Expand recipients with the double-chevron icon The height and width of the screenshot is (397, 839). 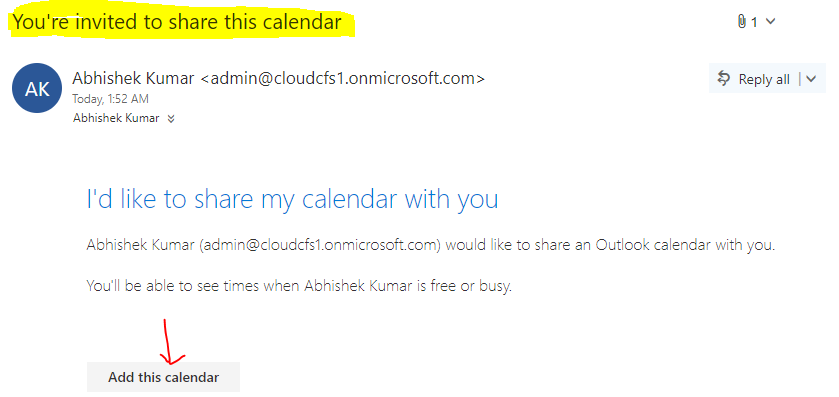pyautogui.click(x=171, y=119)
